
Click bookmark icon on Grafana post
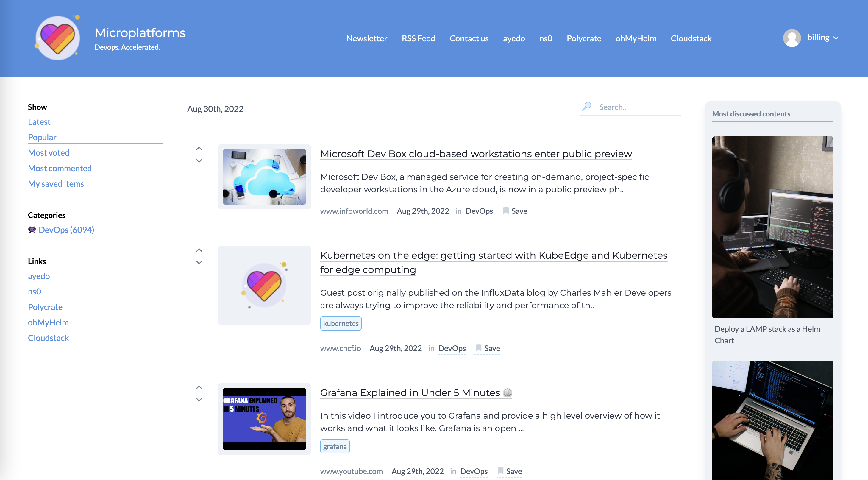tap(500, 471)
